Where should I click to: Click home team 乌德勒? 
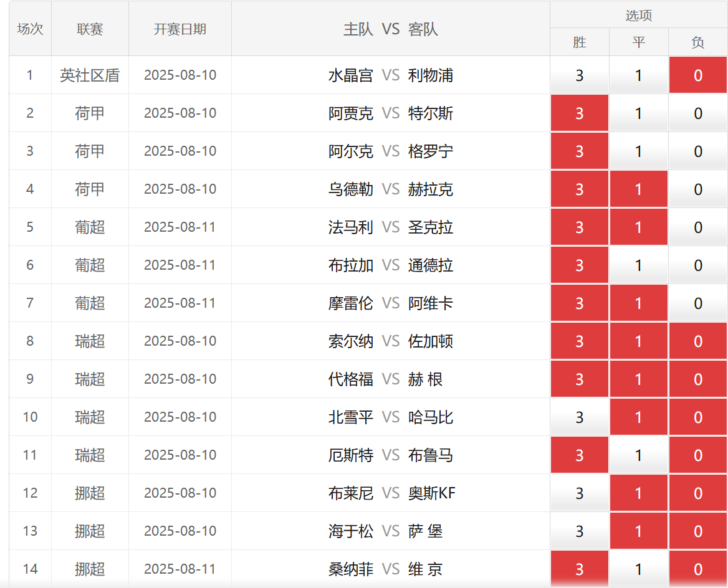click(x=350, y=189)
